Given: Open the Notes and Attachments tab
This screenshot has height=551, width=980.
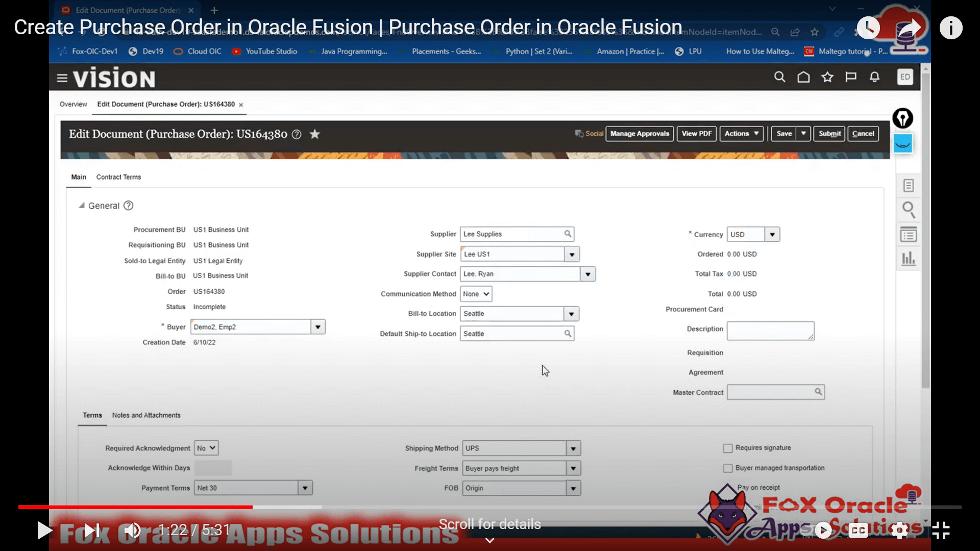Looking at the screenshot, I should click(146, 415).
